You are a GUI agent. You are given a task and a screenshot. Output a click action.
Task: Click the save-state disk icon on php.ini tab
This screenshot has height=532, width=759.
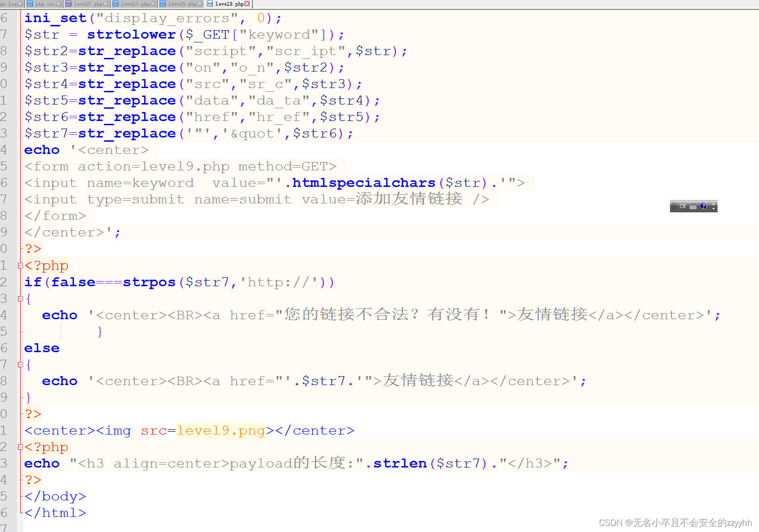coord(30,4)
